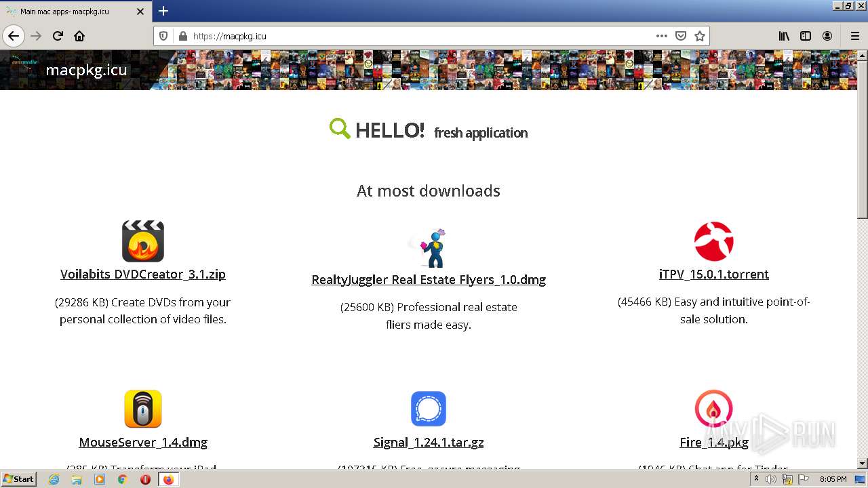Click the 8:05 PM clock
Screen dimensions: 868x488
pos(833,479)
